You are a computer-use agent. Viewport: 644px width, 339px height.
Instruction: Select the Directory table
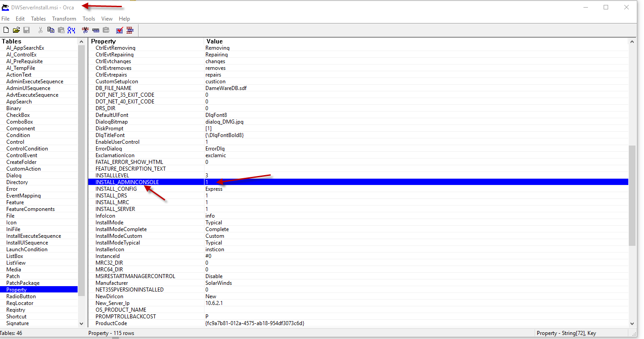click(x=17, y=182)
